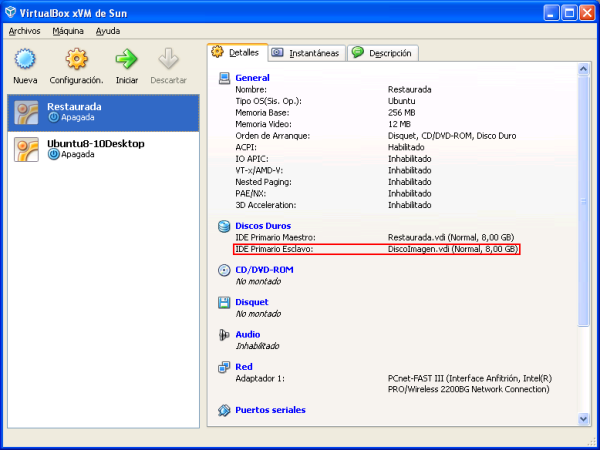The width and height of the screenshot is (600, 450).
Task: Click the Audio speaker icon
Action: [x=224, y=335]
